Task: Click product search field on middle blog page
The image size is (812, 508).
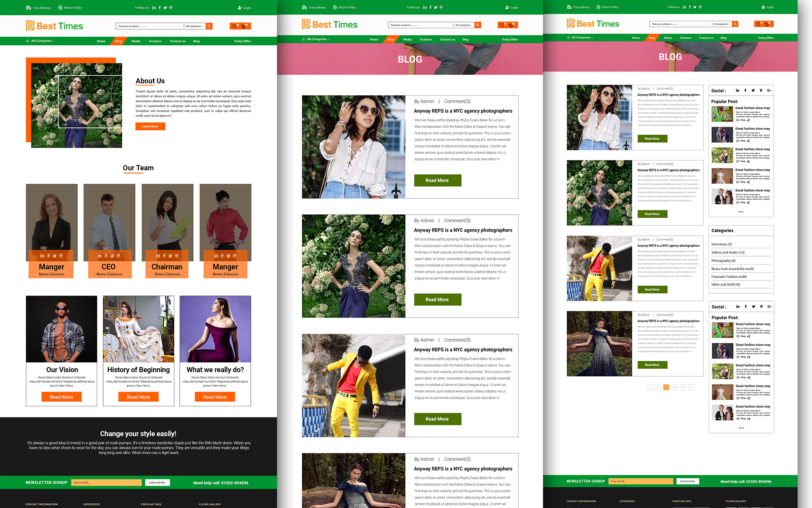Action: 421,25
